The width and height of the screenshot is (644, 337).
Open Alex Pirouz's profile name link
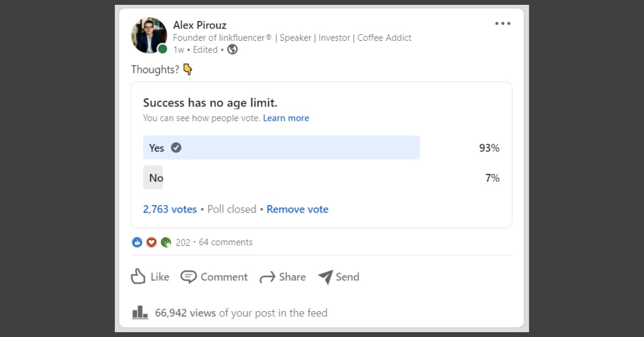(200, 25)
